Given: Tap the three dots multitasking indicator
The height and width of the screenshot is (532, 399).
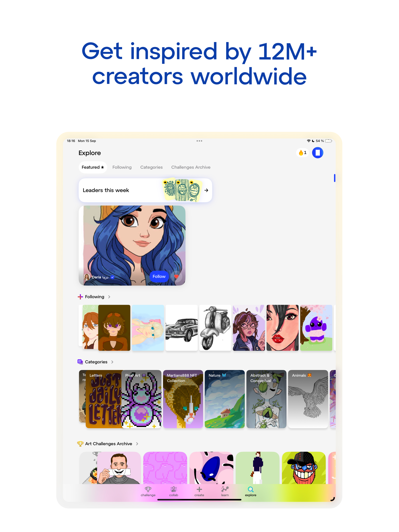Looking at the screenshot, I should click(199, 141).
